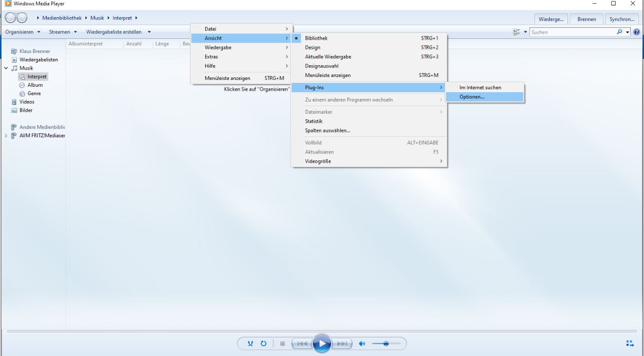Skip to the next track
The height and width of the screenshot is (356, 644).
[342, 344]
